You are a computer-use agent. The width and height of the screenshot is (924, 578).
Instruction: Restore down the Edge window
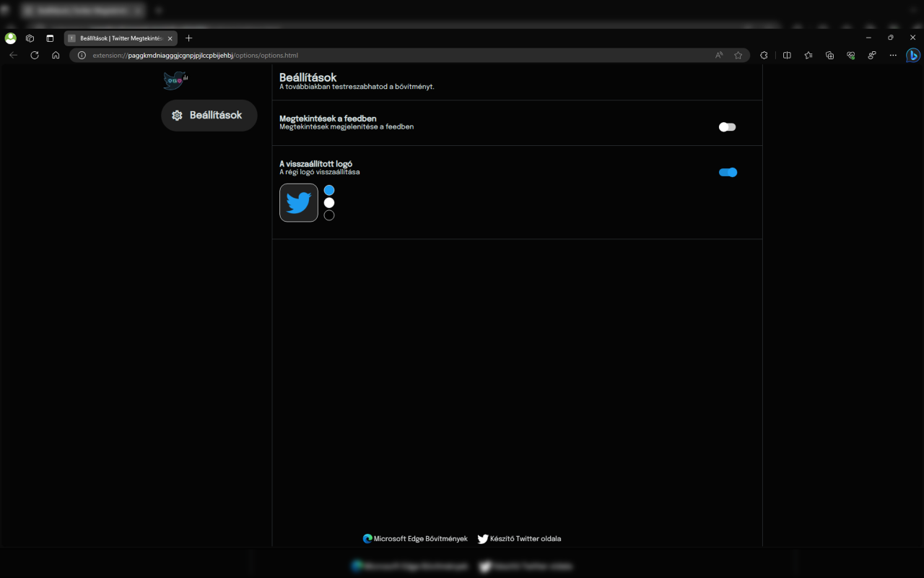[x=891, y=38]
